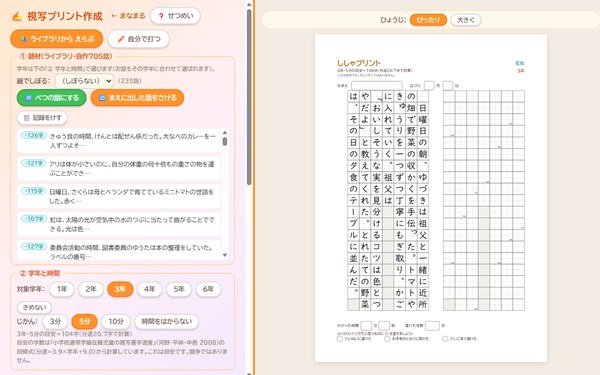Image resolution: width=600 pixels, height=375 pixels.
Task: Set time to 10分
Action: tap(116, 322)
